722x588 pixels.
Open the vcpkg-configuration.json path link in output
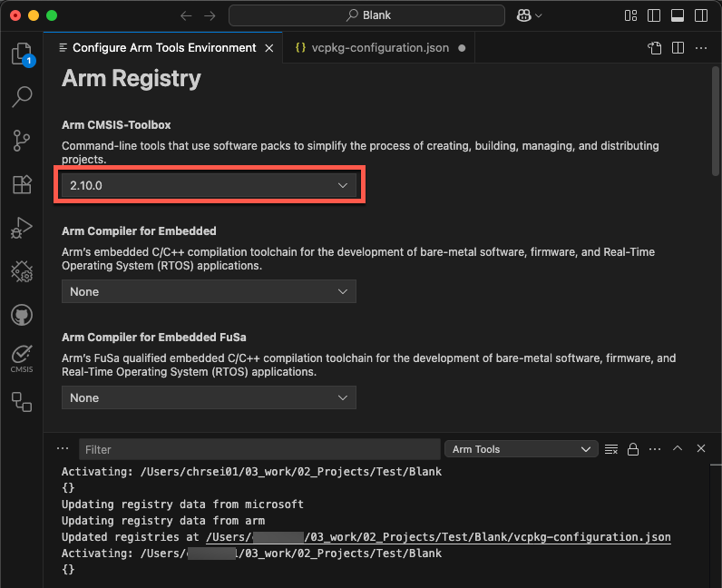coord(438,537)
